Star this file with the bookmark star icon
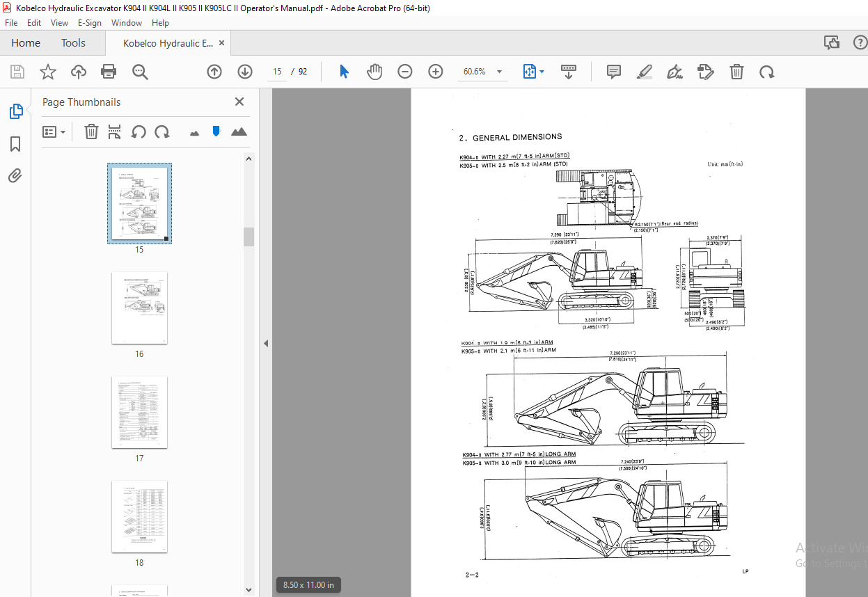The width and height of the screenshot is (868, 597). pos(48,72)
